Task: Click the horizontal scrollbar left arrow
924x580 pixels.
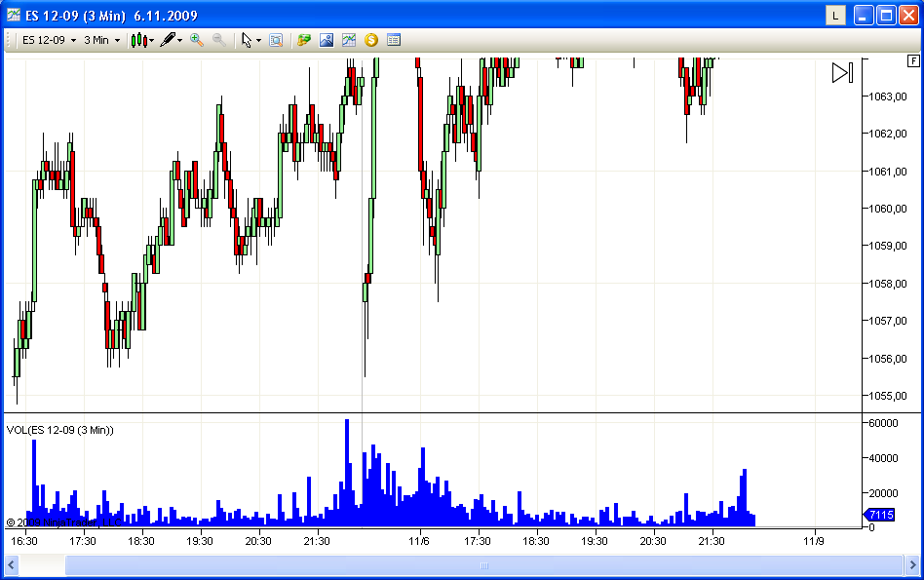Action: pyautogui.click(x=11, y=565)
